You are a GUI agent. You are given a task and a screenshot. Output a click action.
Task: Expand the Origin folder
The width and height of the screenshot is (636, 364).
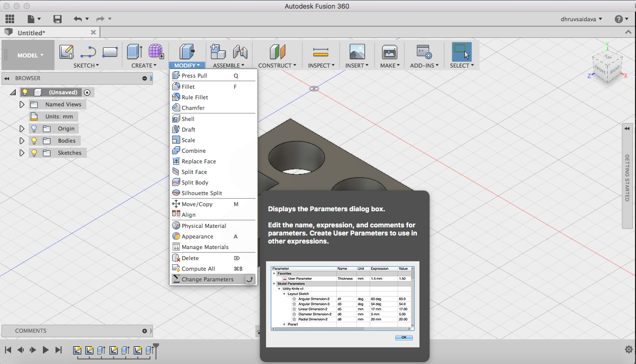22,129
